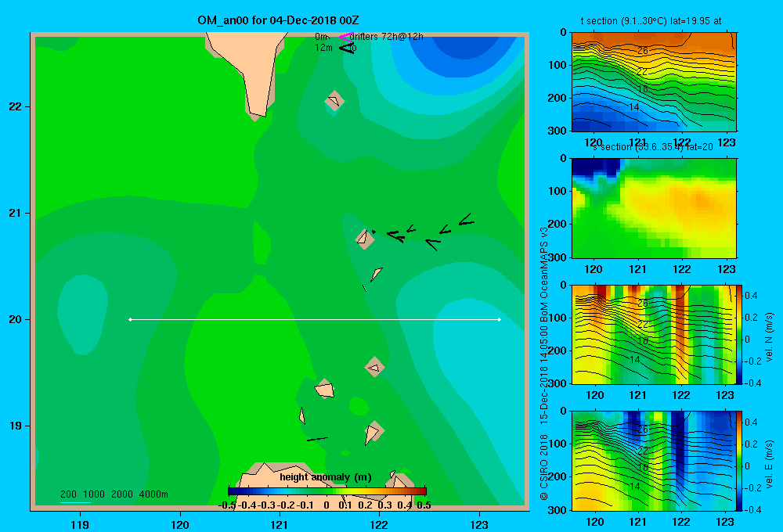Click the 't section (9.1..30°C)' title
The image size is (783, 532).
tap(651, 21)
